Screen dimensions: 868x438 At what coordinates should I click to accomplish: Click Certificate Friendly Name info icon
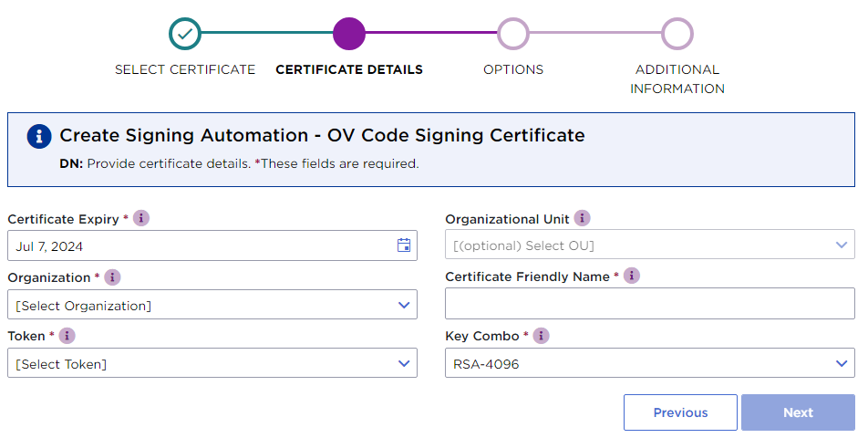[632, 276]
